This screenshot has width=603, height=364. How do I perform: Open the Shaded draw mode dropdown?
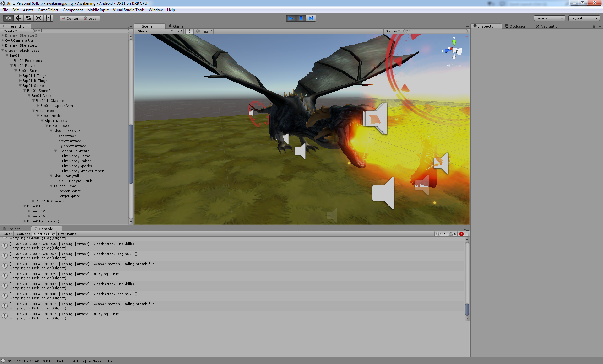click(x=155, y=31)
